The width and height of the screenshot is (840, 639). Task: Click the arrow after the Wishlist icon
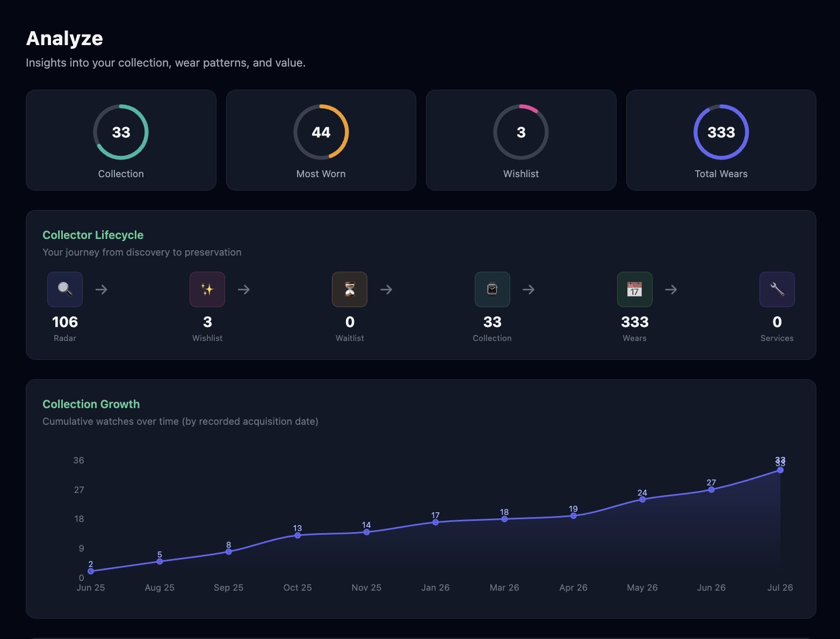(244, 289)
